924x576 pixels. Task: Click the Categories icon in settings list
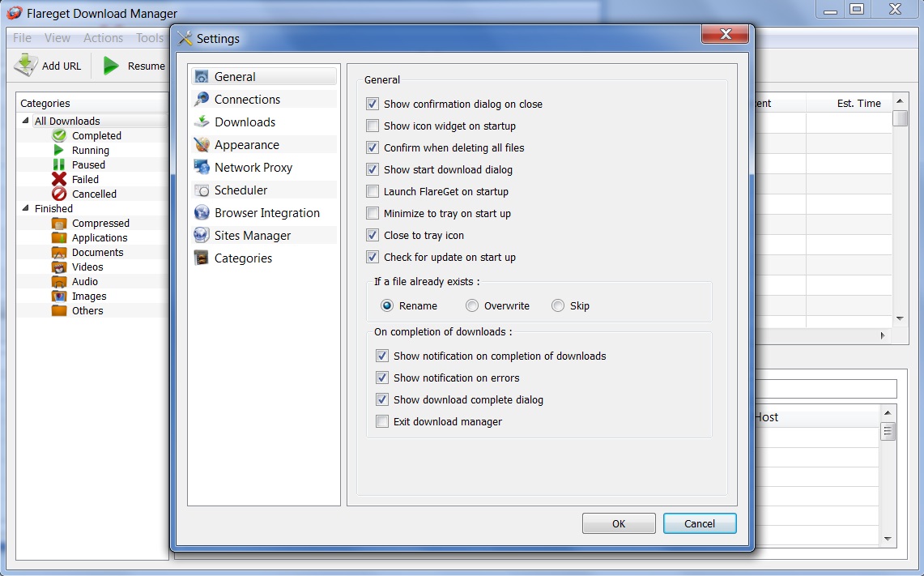pos(202,258)
